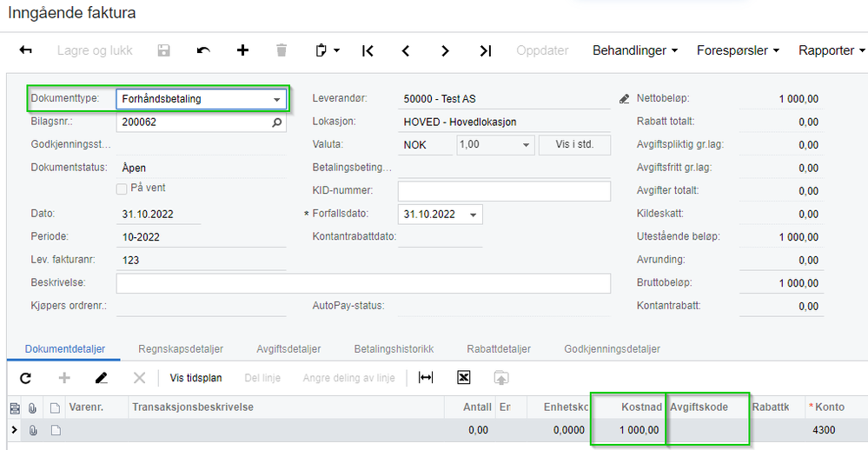Go to the last record icon
Image resolution: width=868 pixels, height=450 pixels.
pos(486,51)
